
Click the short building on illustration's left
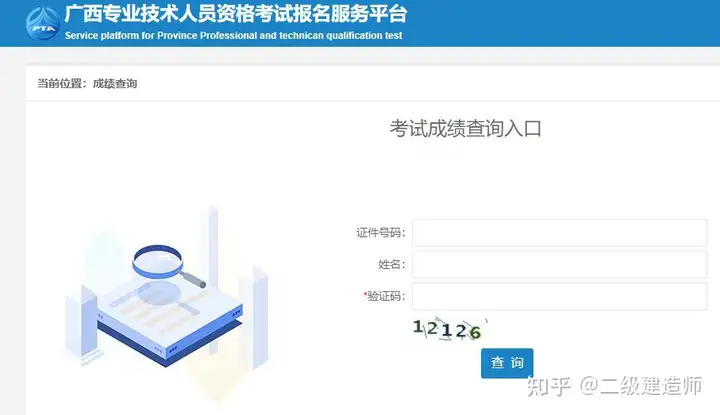coord(81,320)
